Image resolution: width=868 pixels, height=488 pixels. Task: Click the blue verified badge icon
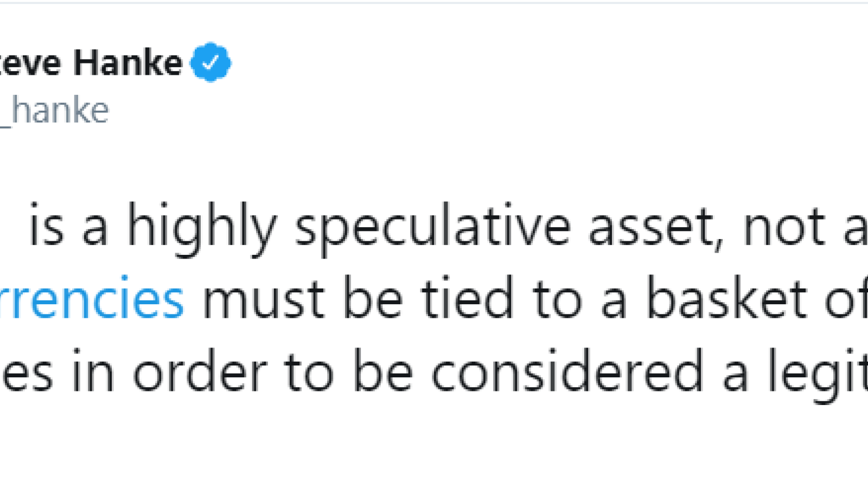coord(210,62)
